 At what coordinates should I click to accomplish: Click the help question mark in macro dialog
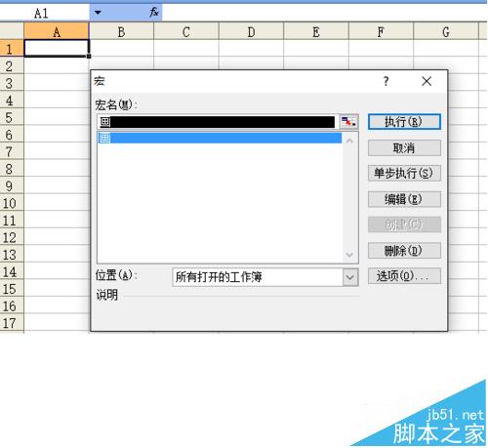click(386, 81)
